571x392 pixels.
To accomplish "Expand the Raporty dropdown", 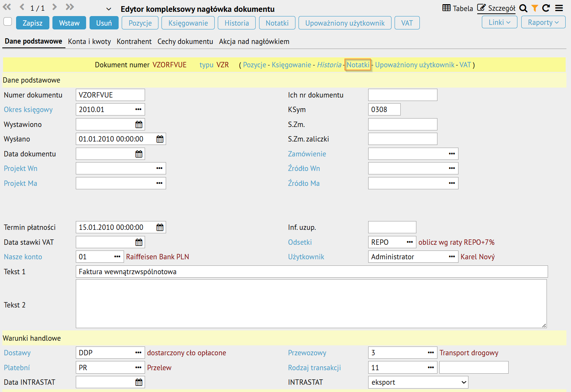I will pos(543,23).
